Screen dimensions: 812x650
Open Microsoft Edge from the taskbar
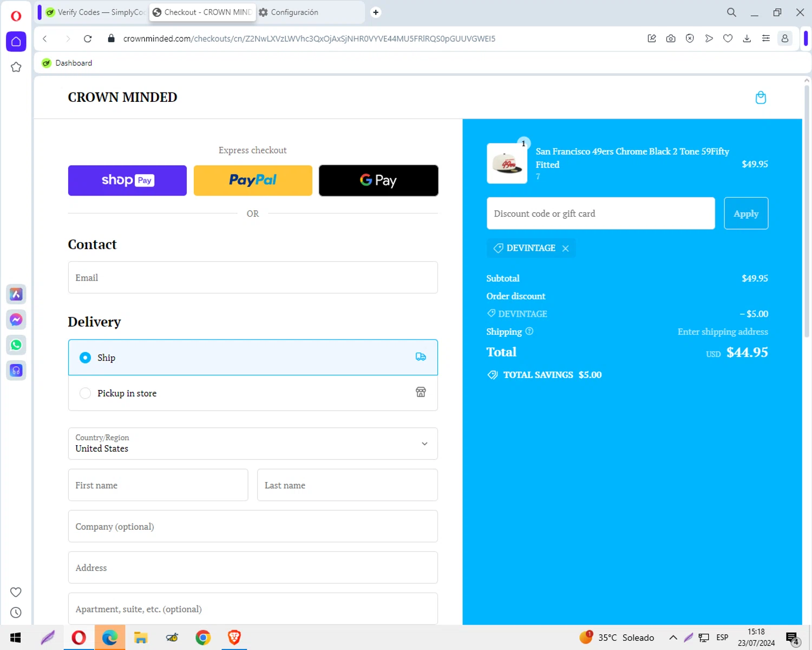[x=110, y=638]
